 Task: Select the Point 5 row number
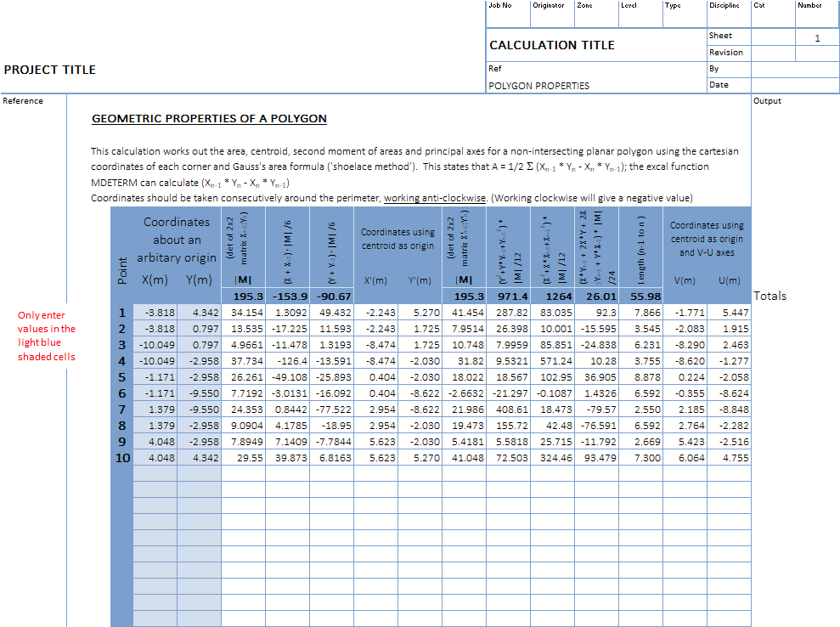[122, 377]
